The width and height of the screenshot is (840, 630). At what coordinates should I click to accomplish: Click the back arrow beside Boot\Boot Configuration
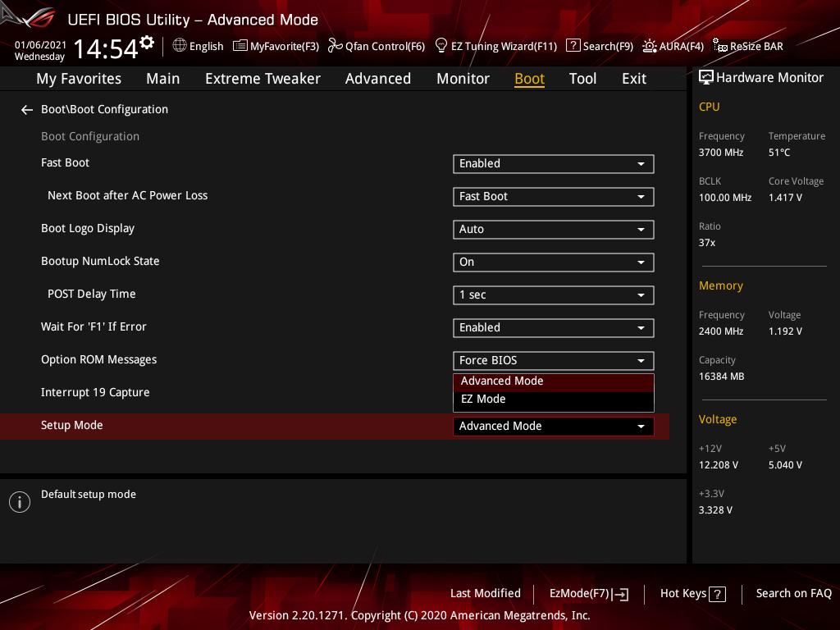[x=27, y=110]
